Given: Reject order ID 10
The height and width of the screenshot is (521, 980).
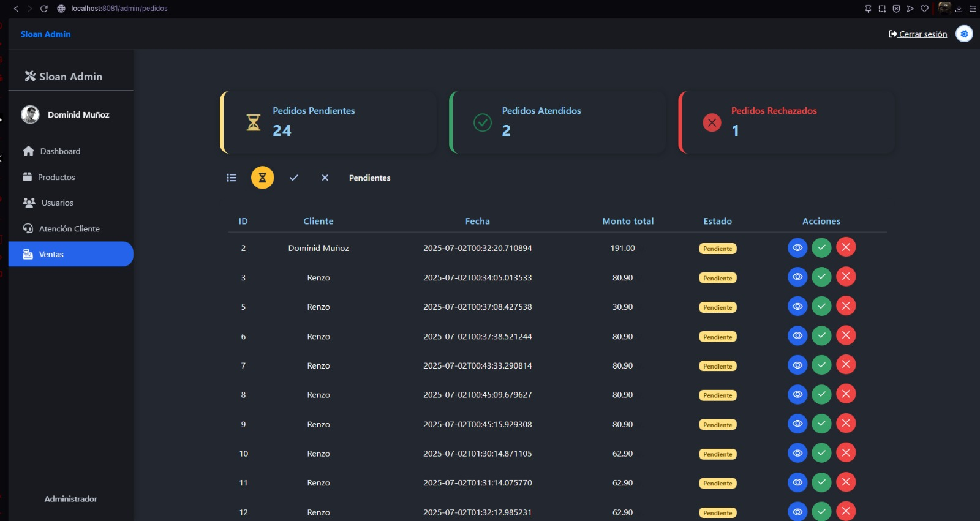Looking at the screenshot, I should tap(846, 453).
